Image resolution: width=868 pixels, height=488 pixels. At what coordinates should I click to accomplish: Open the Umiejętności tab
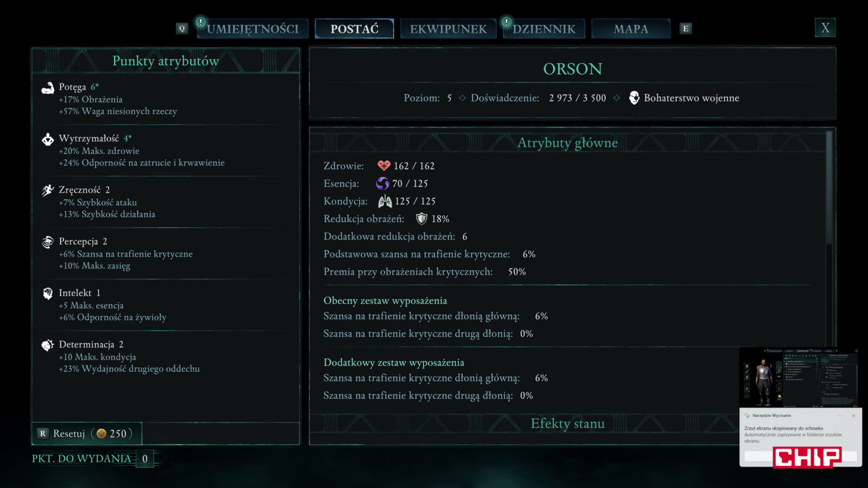[252, 29]
